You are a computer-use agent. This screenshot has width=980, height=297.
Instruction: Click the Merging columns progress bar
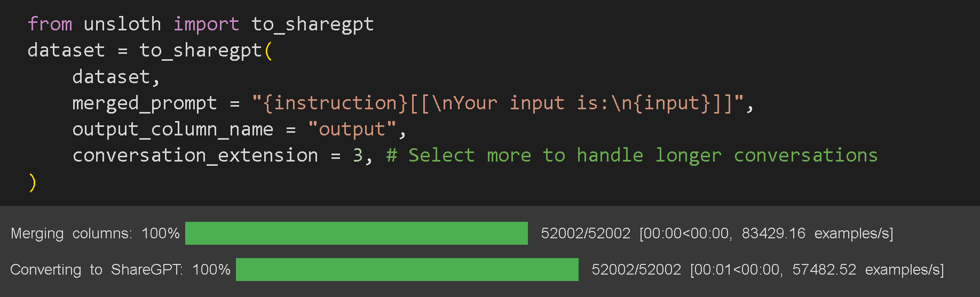356,234
